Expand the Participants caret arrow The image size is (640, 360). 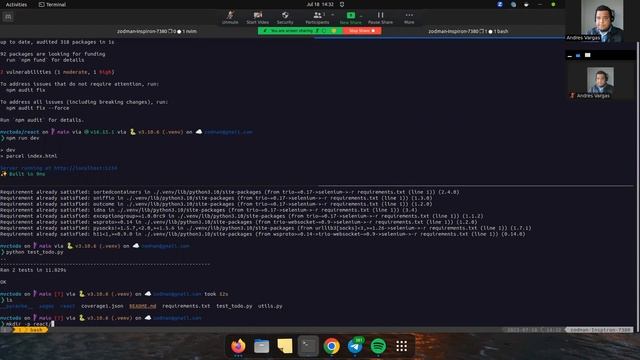332,15
